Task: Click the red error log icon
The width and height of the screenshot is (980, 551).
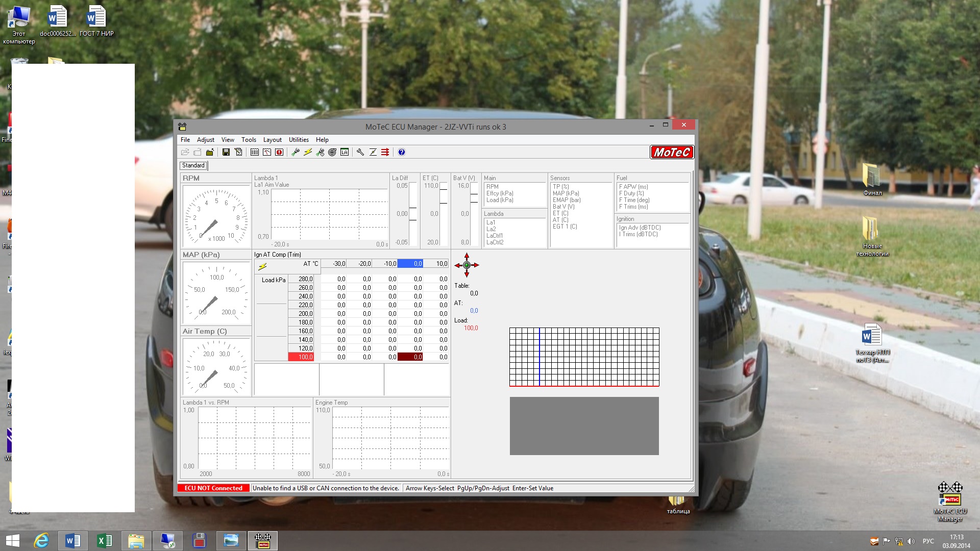Action: [x=279, y=152]
